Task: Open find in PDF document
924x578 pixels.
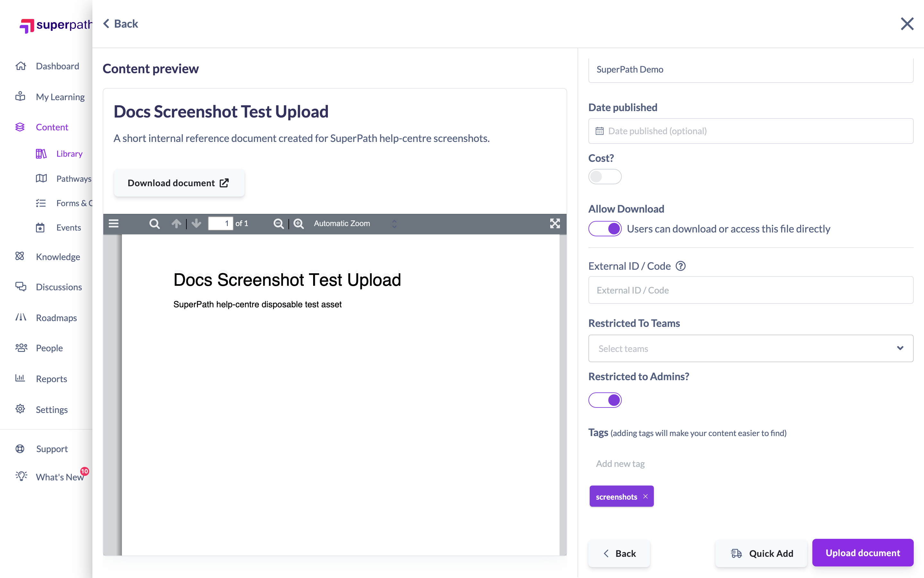Action: point(154,223)
